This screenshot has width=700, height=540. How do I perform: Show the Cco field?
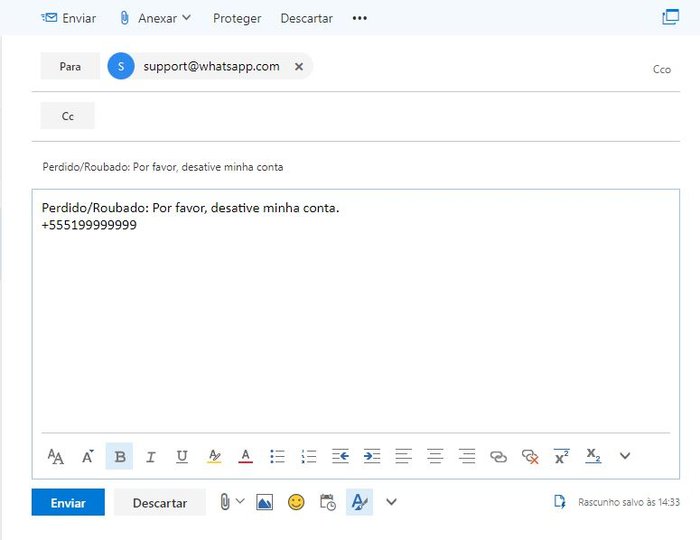click(x=661, y=69)
